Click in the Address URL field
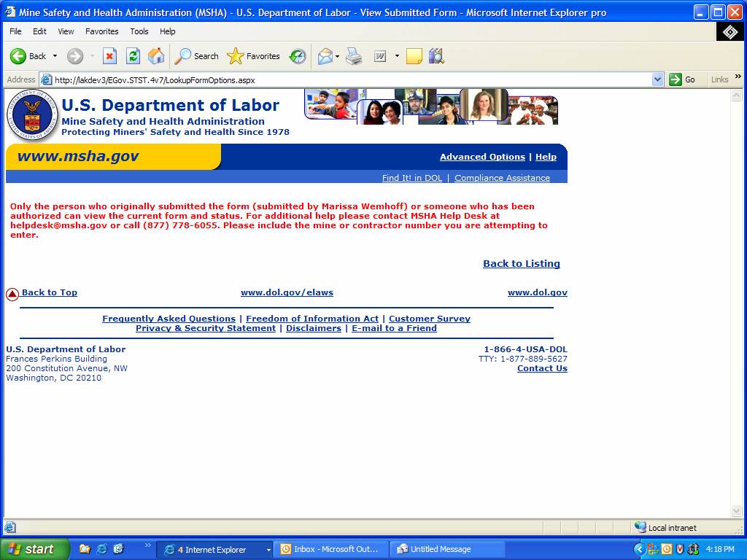747x560 pixels. [352, 80]
